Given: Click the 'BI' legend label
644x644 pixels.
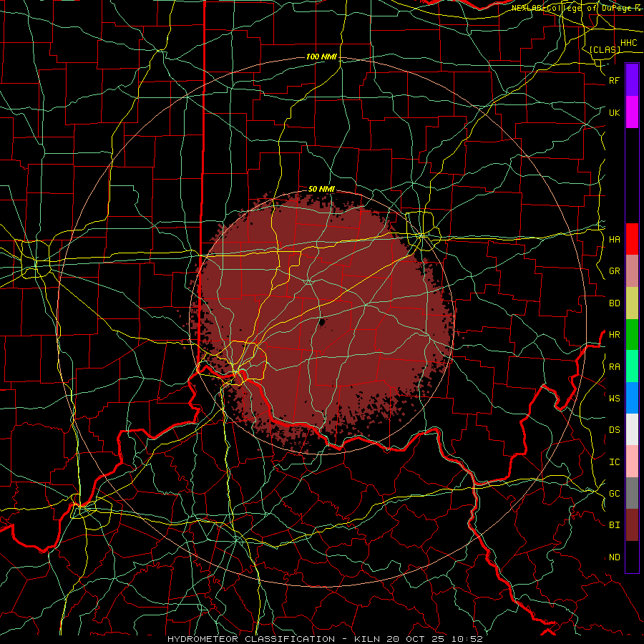Looking at the screenshot, I should click(614, 525).
